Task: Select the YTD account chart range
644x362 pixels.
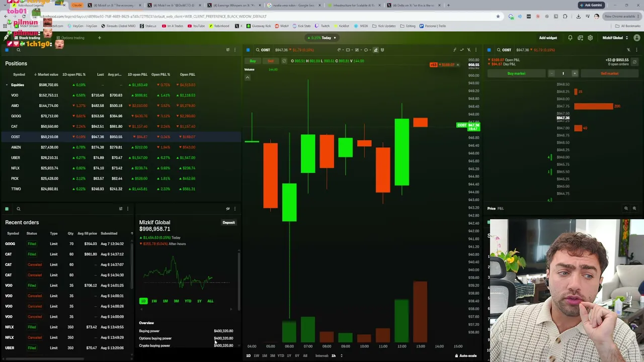Action: pyautogui.click(x=188, y=301)
